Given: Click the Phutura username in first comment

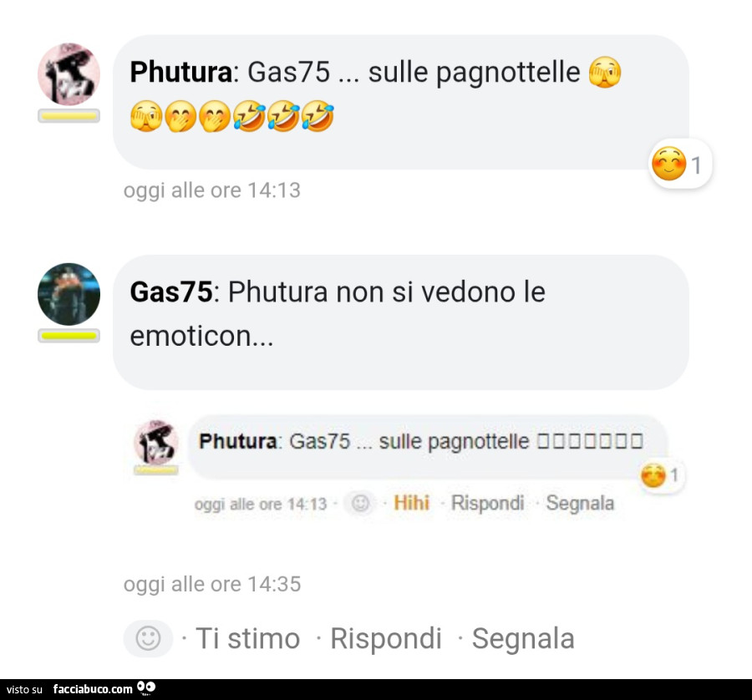Looking at the screenshot, I should click(x=181, y=72).
